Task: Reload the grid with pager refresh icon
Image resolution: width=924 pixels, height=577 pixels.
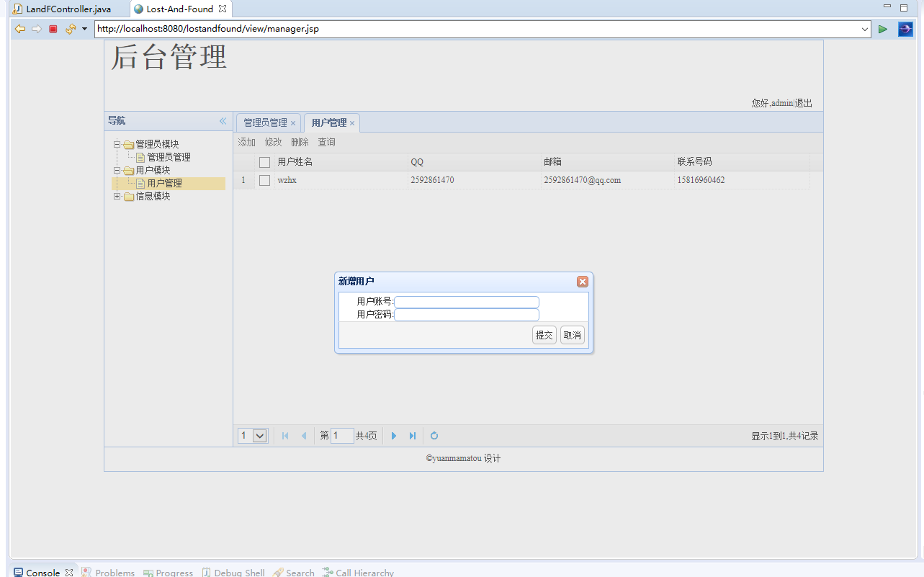Action: (434, 436)
